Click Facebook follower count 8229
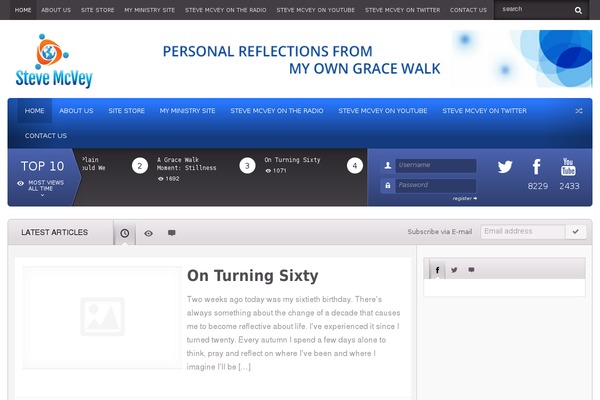The width and height of the screenshot is (600, 400). point(538,186)
